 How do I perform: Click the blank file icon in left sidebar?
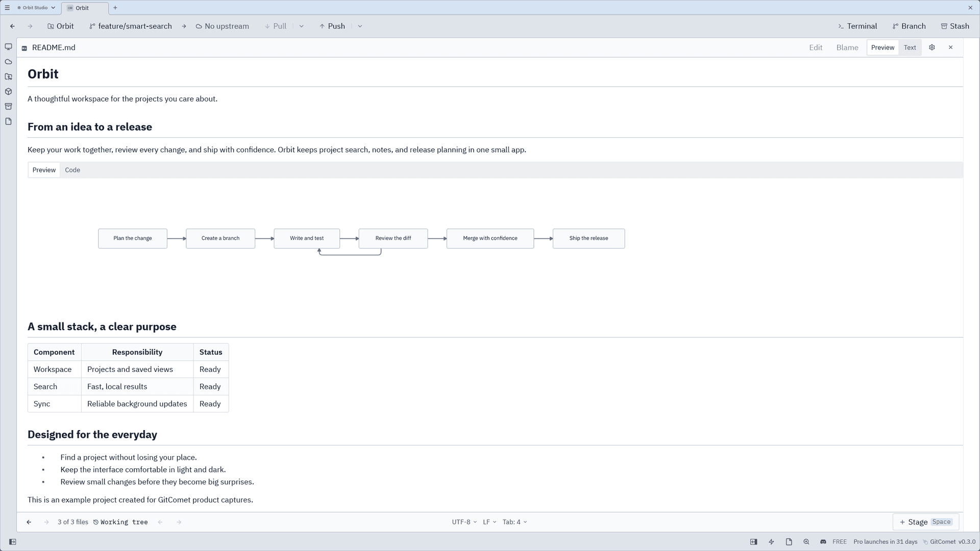point(8,121)
